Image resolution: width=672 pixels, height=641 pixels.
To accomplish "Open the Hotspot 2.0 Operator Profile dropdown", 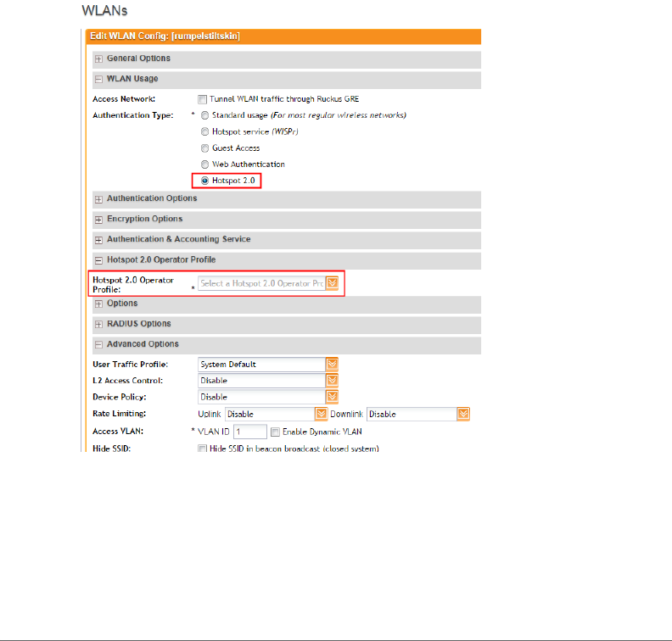I will pyautogui.click(x=332, y=283).
